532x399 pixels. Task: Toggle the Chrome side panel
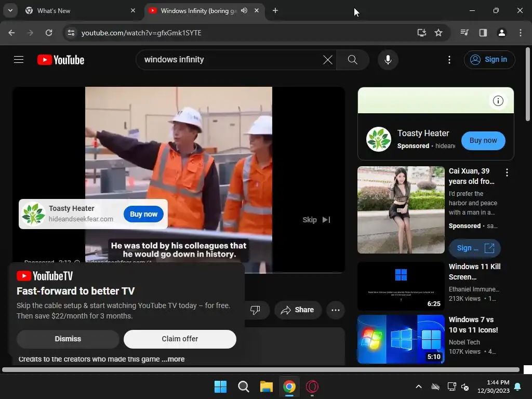click(x=483, y=33)
